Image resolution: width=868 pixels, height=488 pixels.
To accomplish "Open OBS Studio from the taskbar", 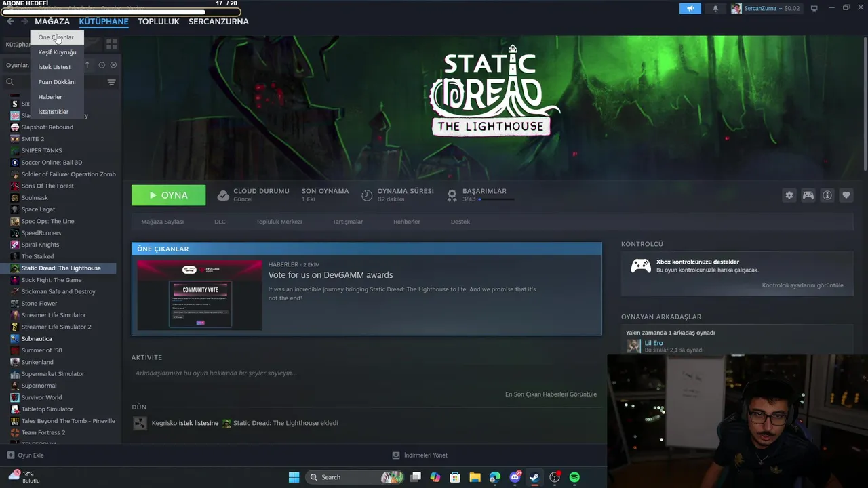I will (x=555, y=477).
